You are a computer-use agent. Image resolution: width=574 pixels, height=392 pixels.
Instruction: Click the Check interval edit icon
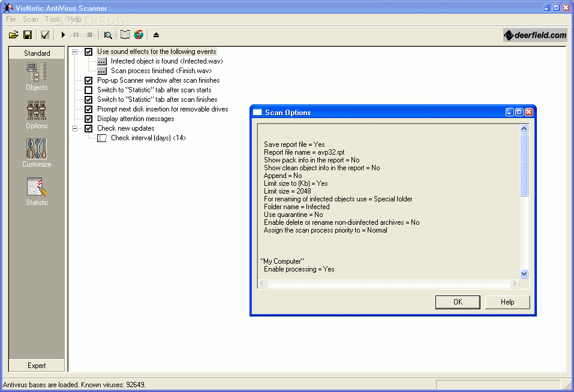[102, 138]
